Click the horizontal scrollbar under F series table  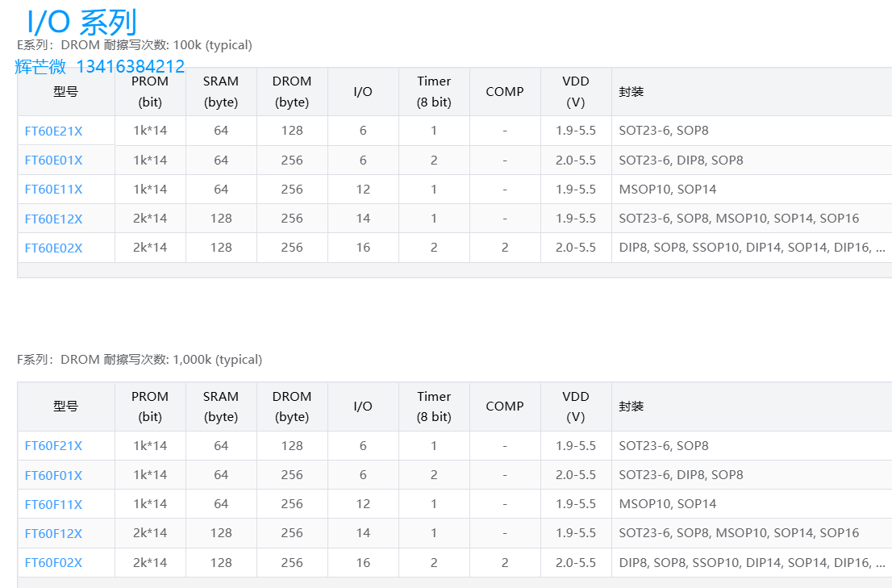pos(455,583)
